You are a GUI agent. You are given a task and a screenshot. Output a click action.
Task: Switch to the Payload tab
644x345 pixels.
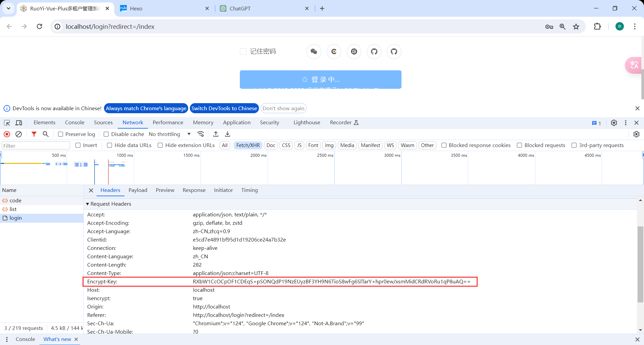click(x=138, y=190)
